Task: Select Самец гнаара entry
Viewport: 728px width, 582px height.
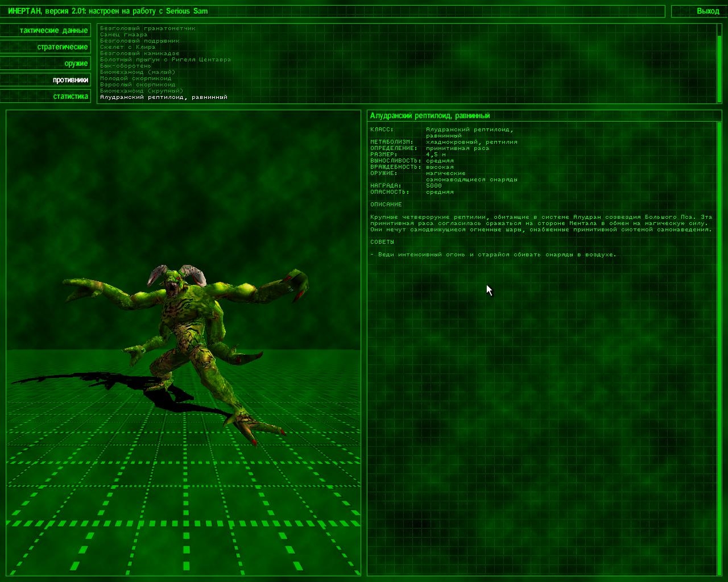Action: (124, 34)
